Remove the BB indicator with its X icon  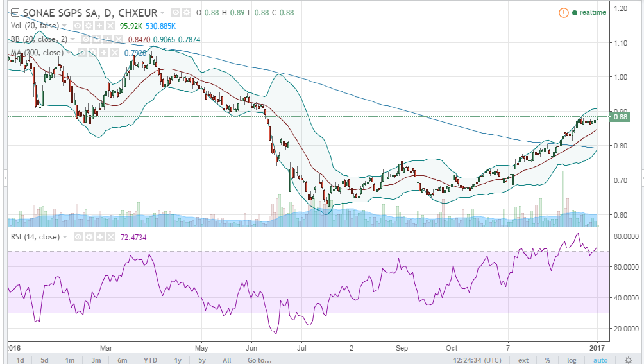tap(118, 39)
